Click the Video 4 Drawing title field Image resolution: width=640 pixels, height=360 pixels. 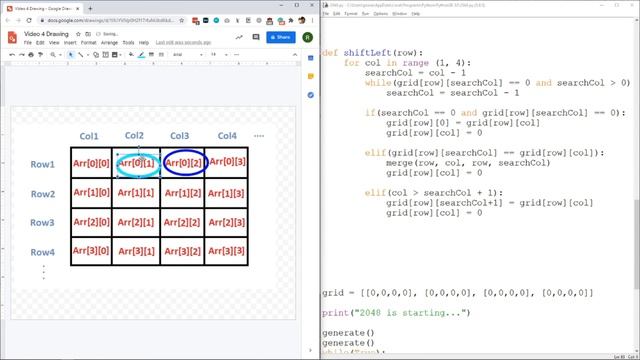46,34
